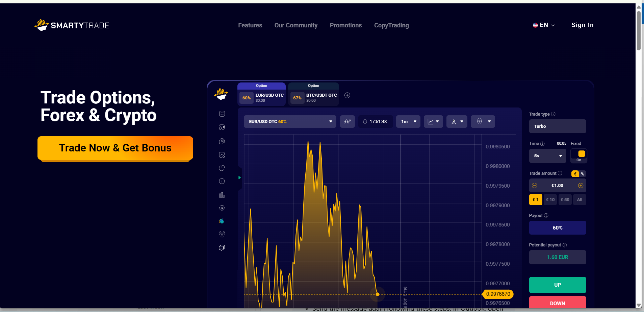
Task: Select the € 10 preset amount
Action: click(x=550, y=199)
